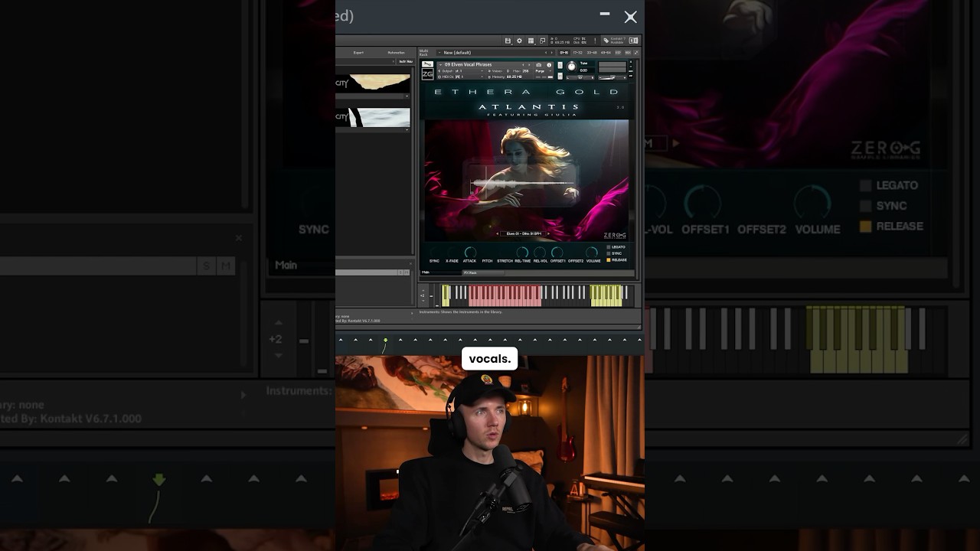This screenshot has height=551, width=980.
Task: Open the Elven 01 phrase name selector
Action: click(x=524, y=233)
